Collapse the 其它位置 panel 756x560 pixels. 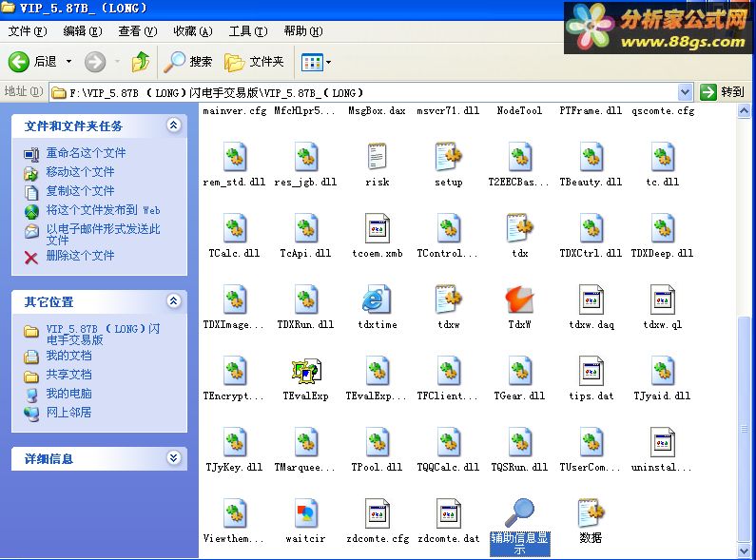pos(174,301)
